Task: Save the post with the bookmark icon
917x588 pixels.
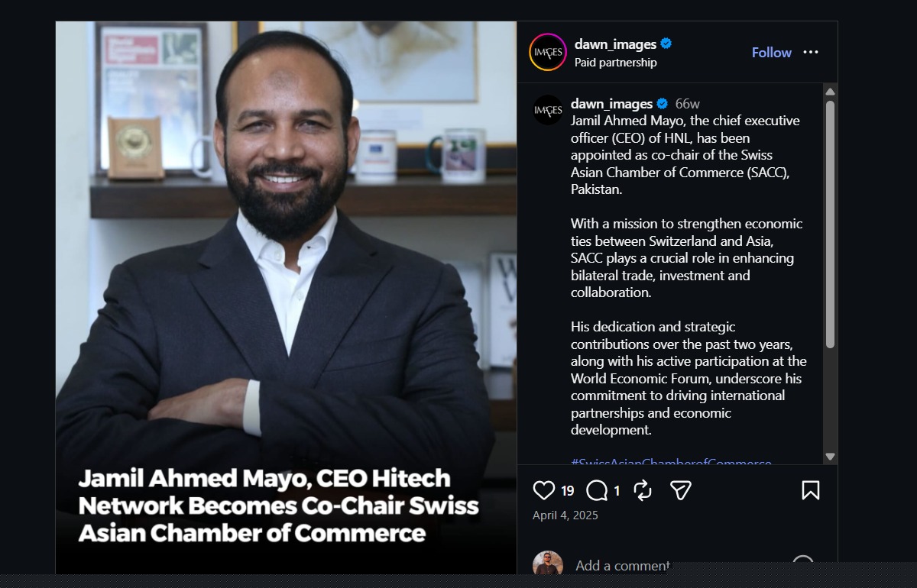Action: [x=811, y=490]
